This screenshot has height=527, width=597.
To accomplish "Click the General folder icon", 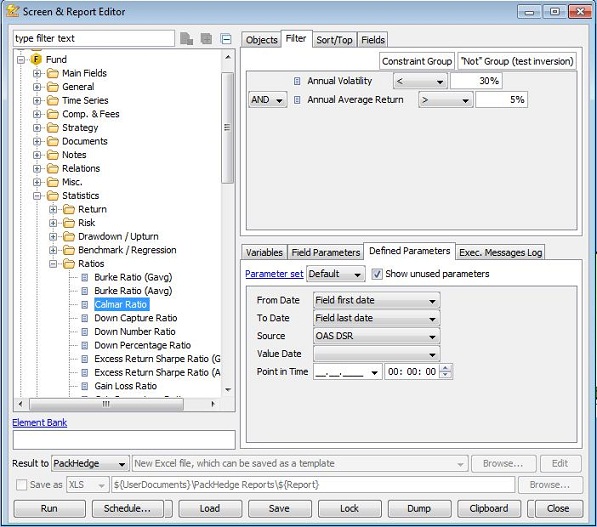I will coord(53,87).
